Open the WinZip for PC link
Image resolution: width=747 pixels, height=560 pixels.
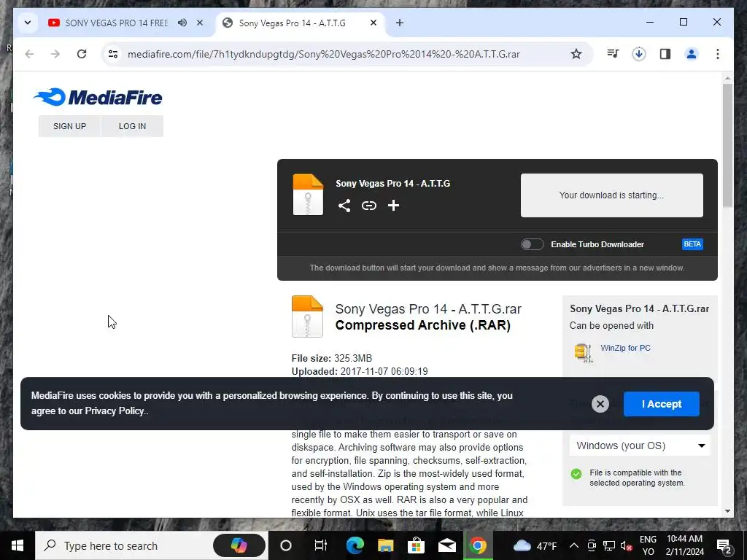tap(625, 348)
